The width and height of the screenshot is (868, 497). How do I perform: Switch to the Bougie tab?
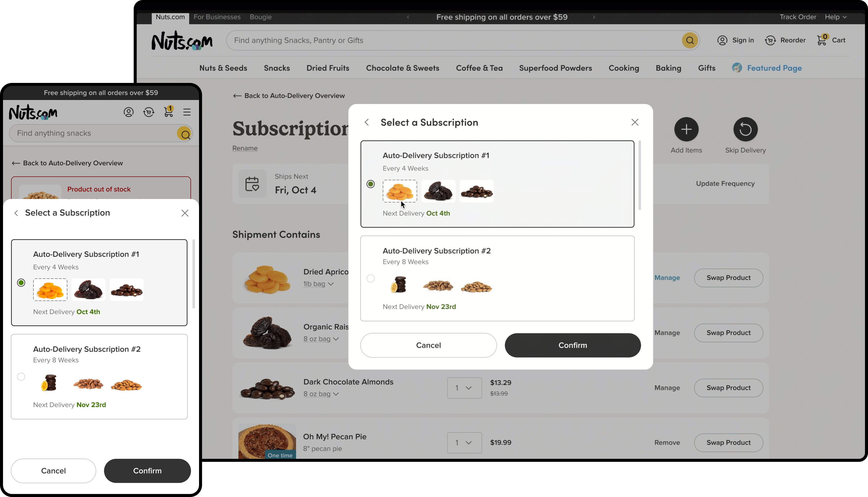pyautogui.click(x=260, y=17)
